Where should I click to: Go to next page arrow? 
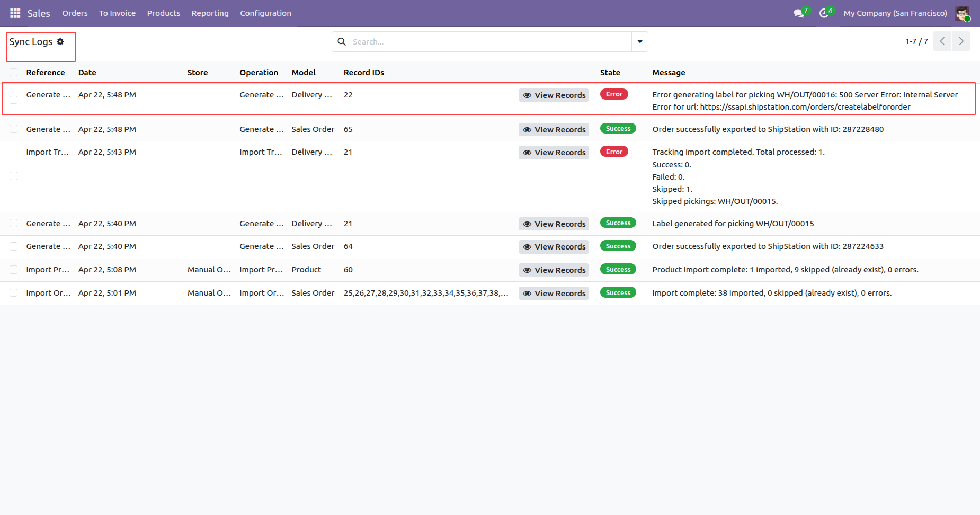(x=961, y=41)
